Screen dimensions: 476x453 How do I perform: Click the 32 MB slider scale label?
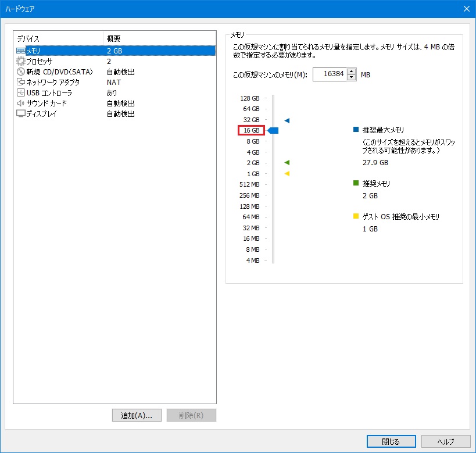point(251,228)
